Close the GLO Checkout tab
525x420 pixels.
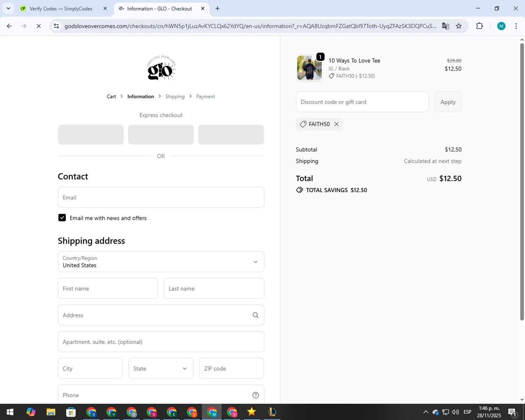point(203,8)
